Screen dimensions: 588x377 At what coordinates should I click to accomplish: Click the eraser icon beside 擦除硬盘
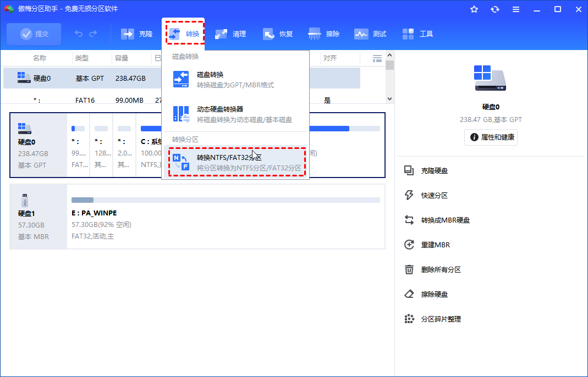pos(409,294)
